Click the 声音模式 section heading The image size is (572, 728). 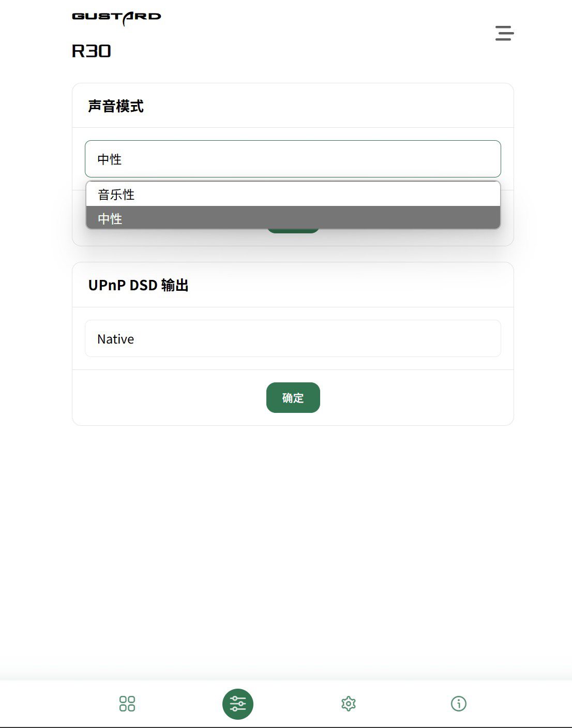(116, 106)
